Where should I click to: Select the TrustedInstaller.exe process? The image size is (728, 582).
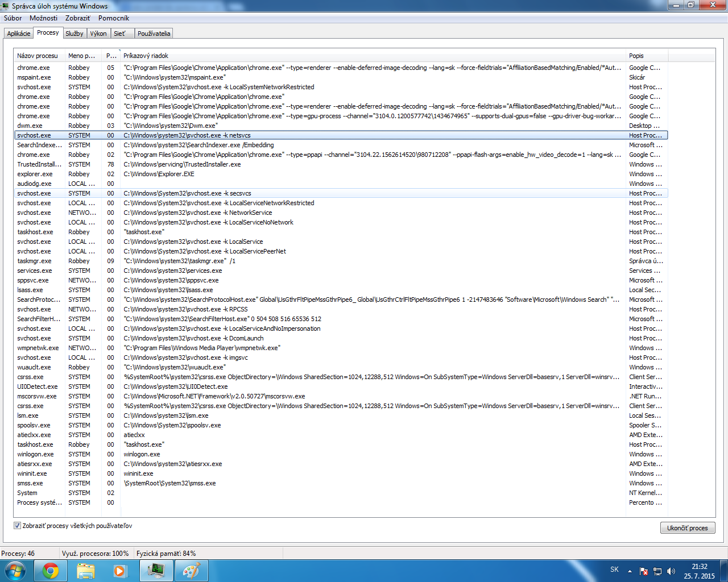click(x=341, y=164)
